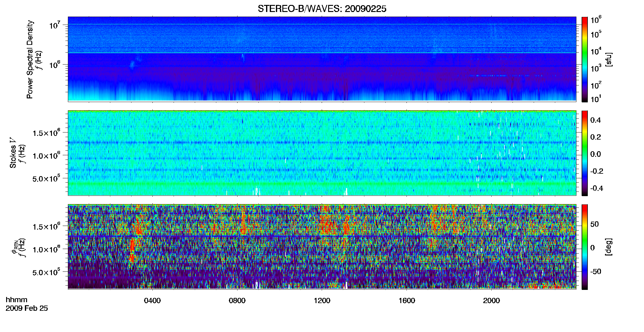Click the -0.4 tick on Stokes colorbar
The width and height of the screenshot is (644, 332).
597,188
